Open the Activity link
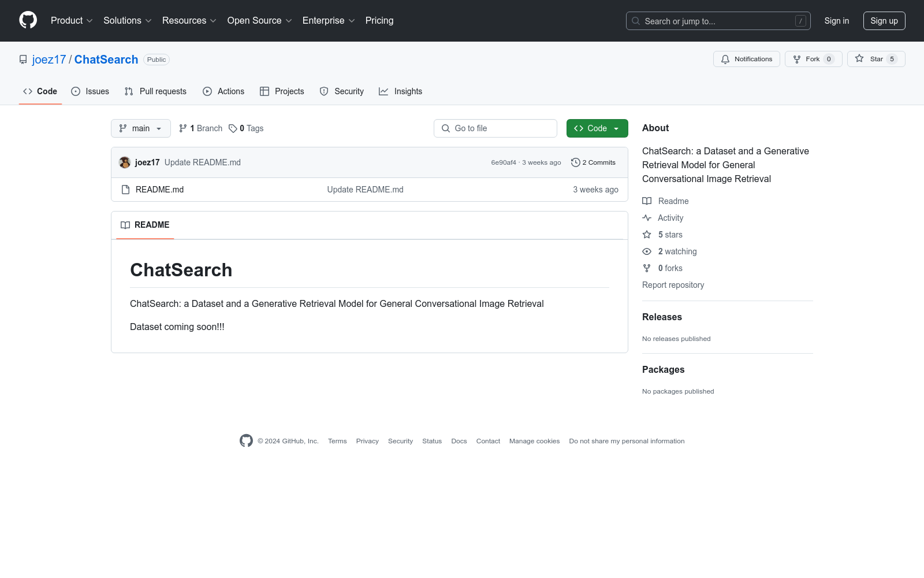 [x=663, y=218]
